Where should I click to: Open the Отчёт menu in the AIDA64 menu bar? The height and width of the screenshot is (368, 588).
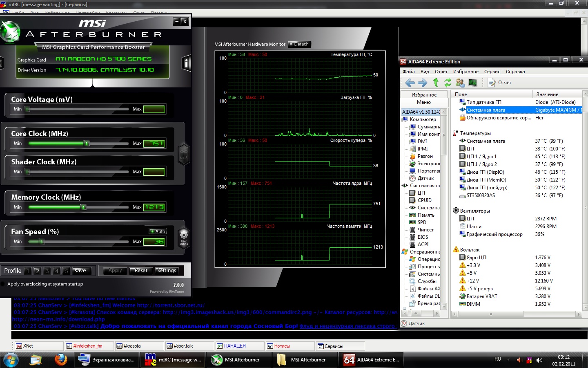(441, 72)
